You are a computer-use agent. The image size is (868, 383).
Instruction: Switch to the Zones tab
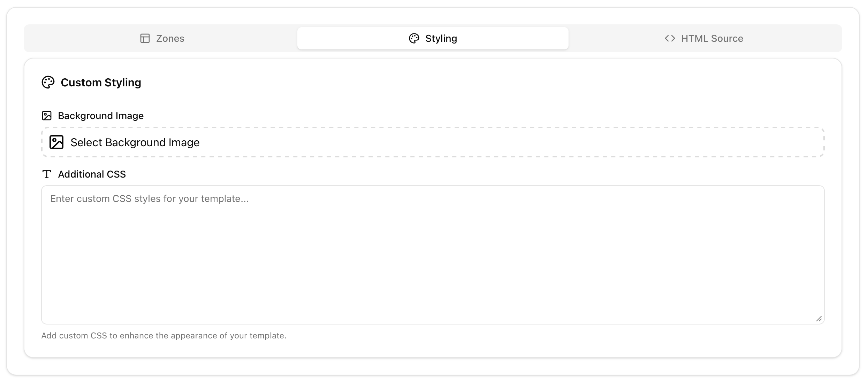(x=170, y=38)
